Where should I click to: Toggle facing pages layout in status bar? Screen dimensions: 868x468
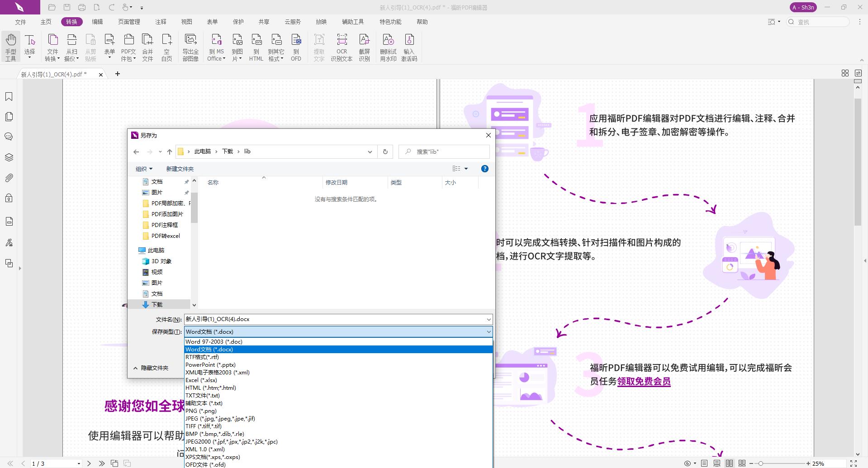tap(729, 463)
